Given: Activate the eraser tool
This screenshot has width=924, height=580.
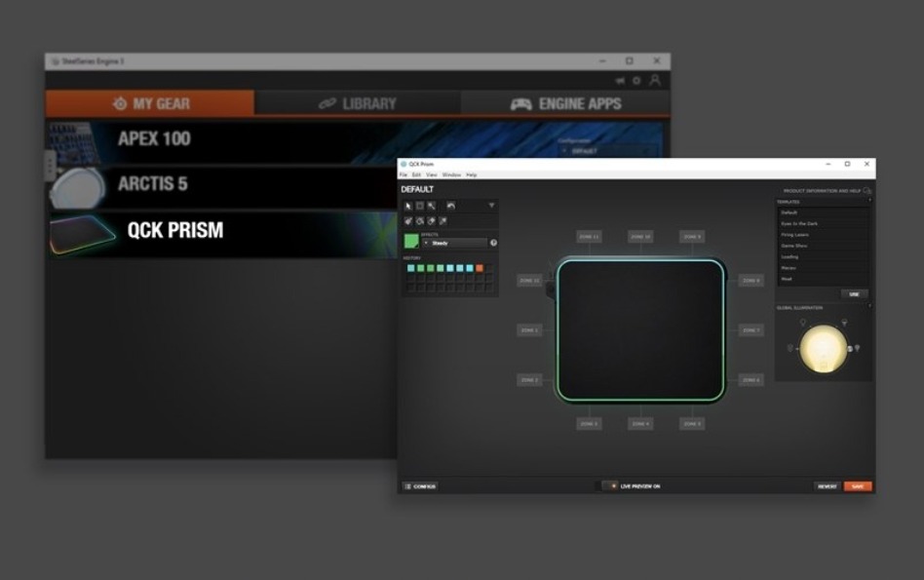Looking at the screenshot, I should (x=432, y=221).
